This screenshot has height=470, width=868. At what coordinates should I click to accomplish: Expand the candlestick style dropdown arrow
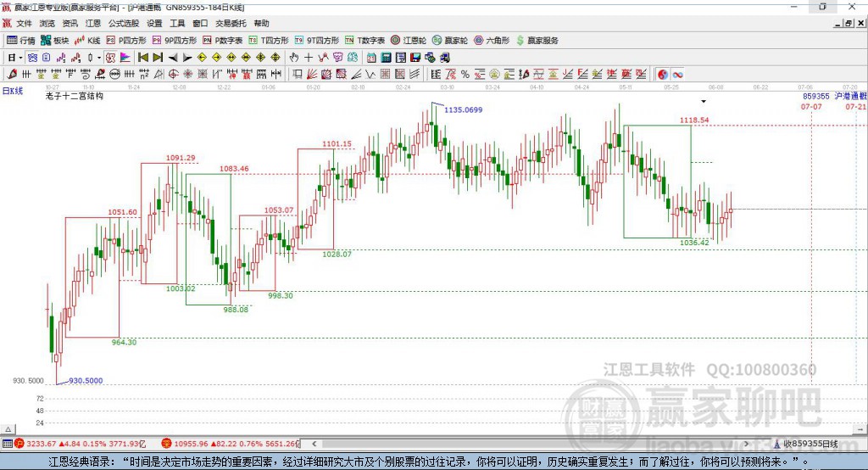click(x=98, y=58)
